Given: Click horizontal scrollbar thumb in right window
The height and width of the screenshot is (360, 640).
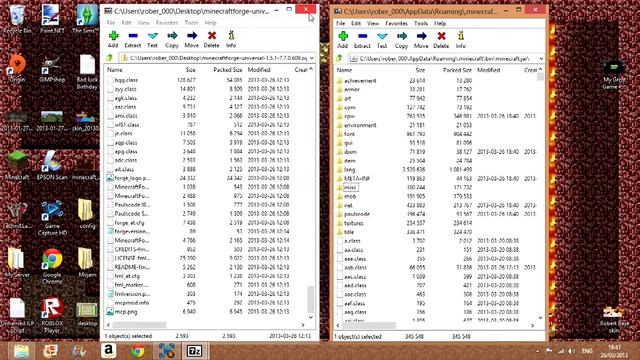Looking at the screenshot, I should point(369,325).
